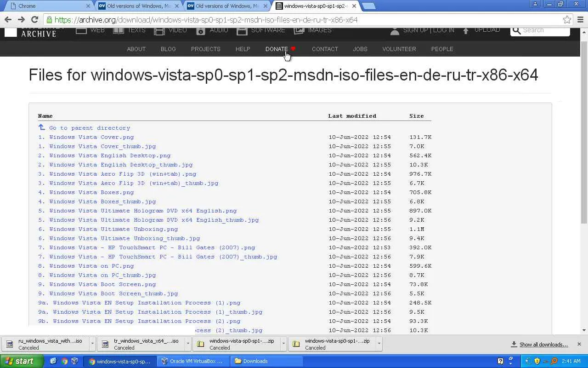Open Windows Vista Aero Flip 3D (win+tab).png
The image size is (588, 368).
pos(117,174)
